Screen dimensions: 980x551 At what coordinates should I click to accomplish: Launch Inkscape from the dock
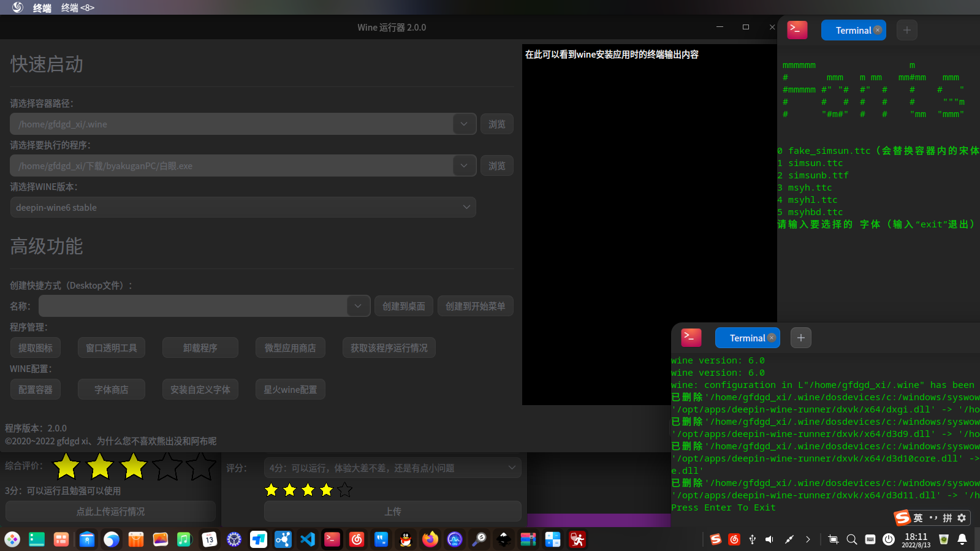(504, 539)
